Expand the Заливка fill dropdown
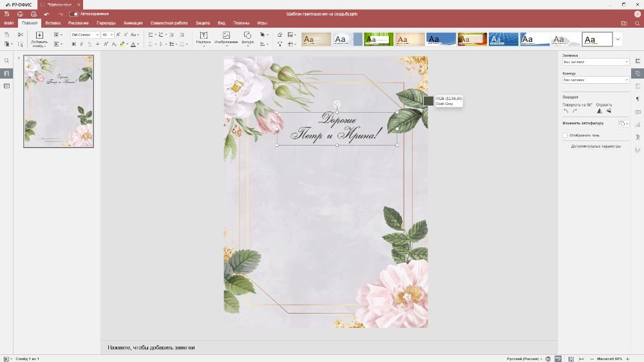This screenshot has width=644, height=362. point(596,62)
